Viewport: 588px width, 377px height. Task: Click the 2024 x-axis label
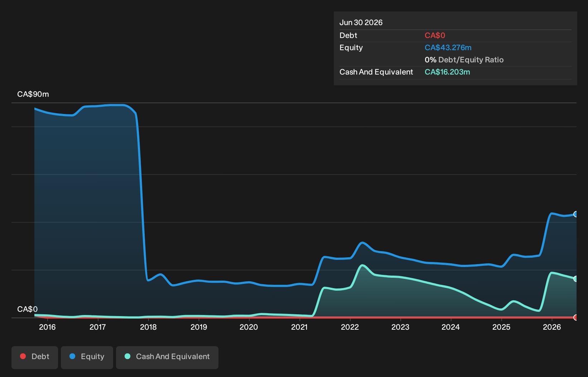tap(451, 327)
